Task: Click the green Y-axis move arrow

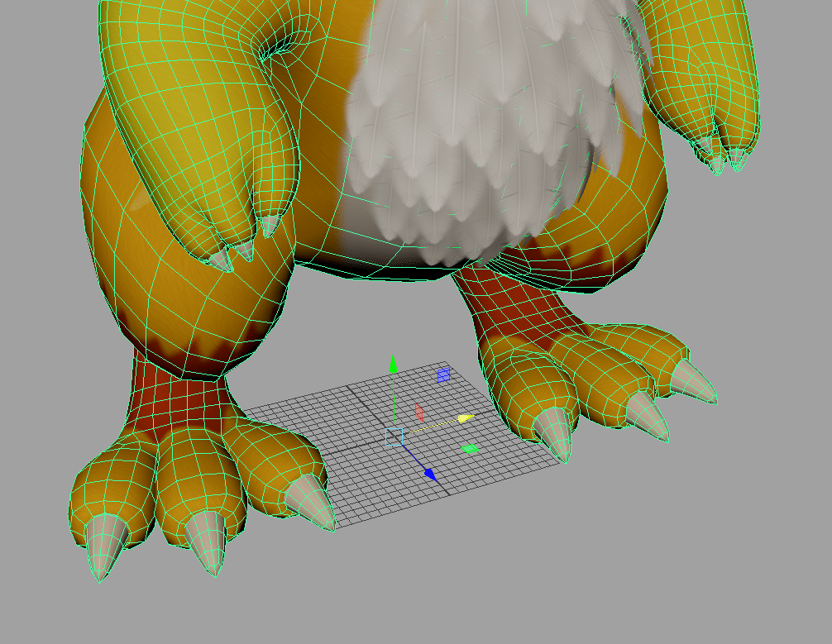Action: (393, 365)
